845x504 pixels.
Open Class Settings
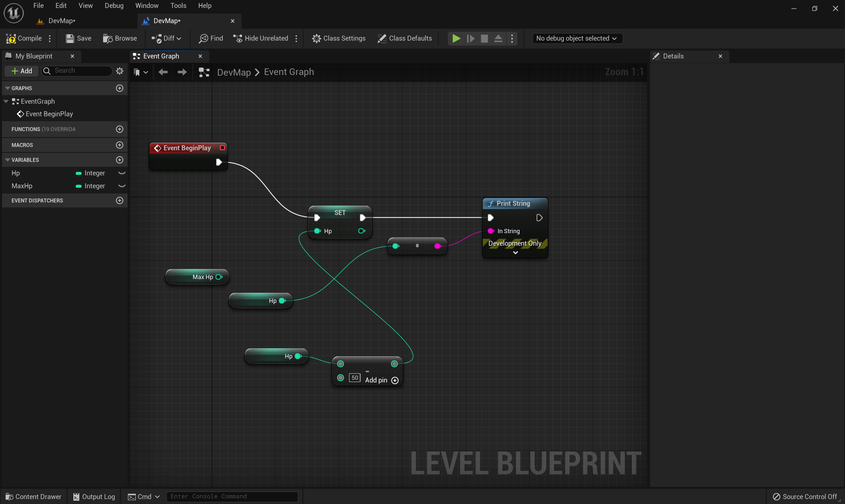(338, 38)
